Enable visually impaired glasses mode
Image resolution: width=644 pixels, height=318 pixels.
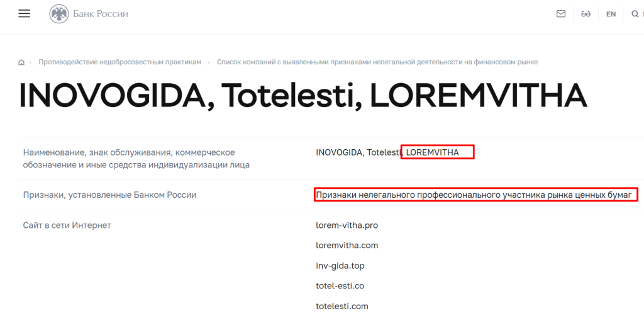[586, 14]
